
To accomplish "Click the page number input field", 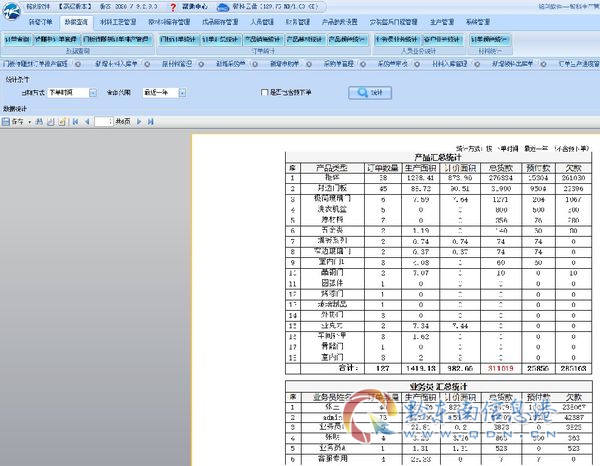I will [x=104, y=122].
